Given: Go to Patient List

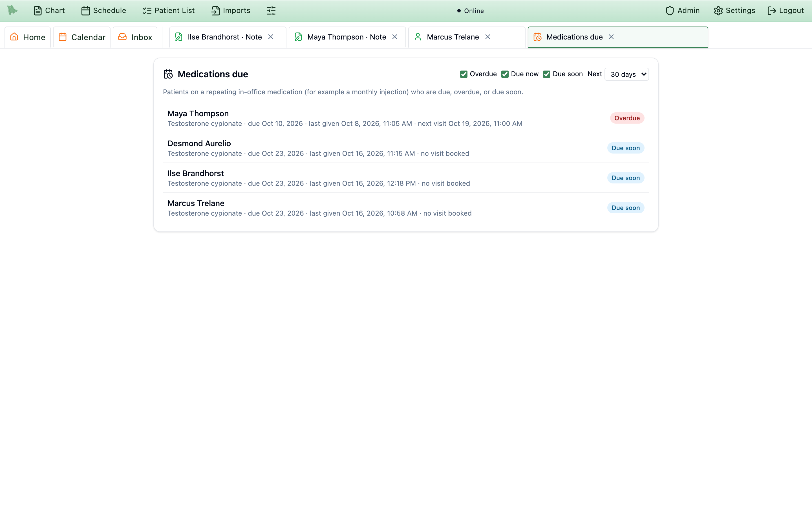Looking at the screenshot, I should (x=168, y=11).
